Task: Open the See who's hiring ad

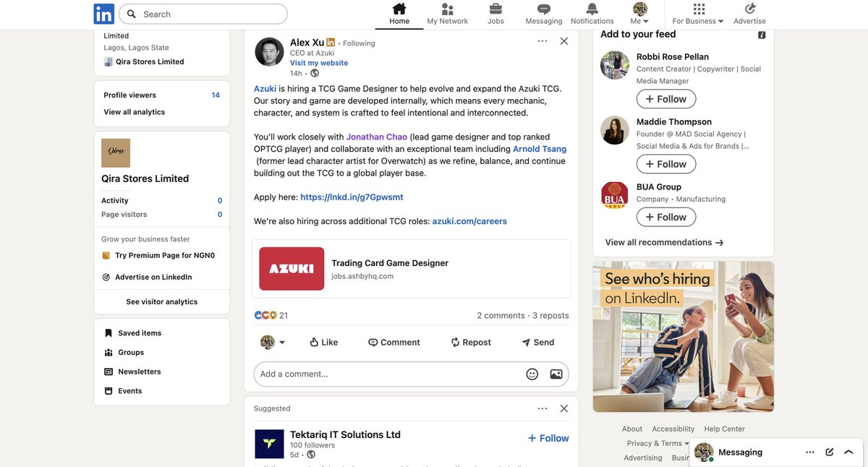Action: (683, 337)
